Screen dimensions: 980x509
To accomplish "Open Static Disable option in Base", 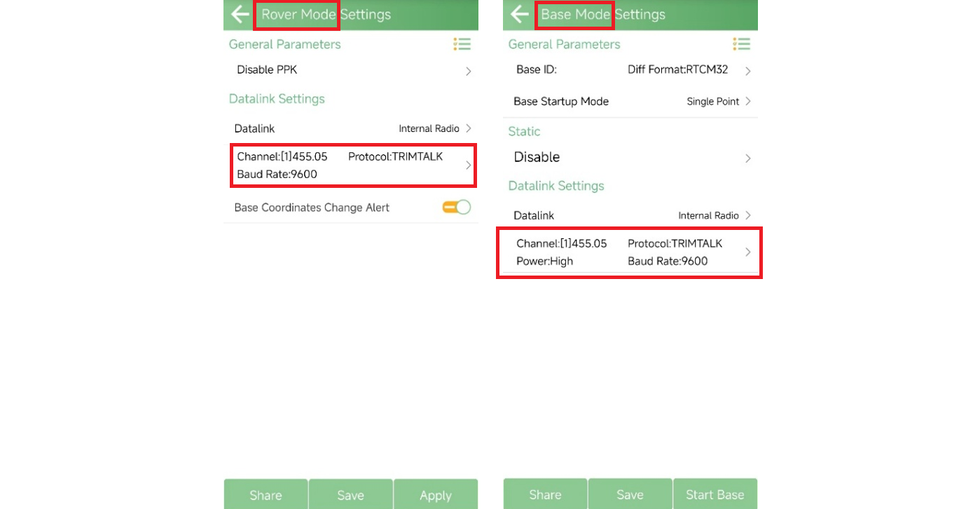I will click(630, 158).
